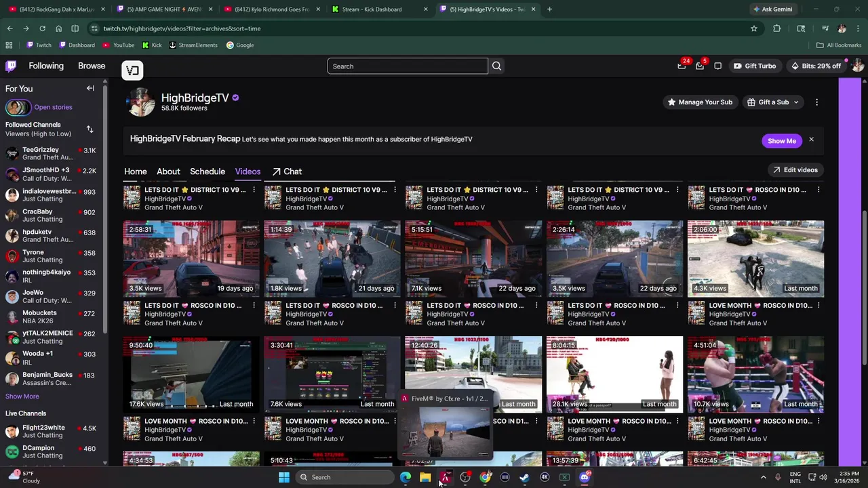Viewport: 868px width, 488px height.
Task: Show hidden system tray icons
Action: point(763,477)
